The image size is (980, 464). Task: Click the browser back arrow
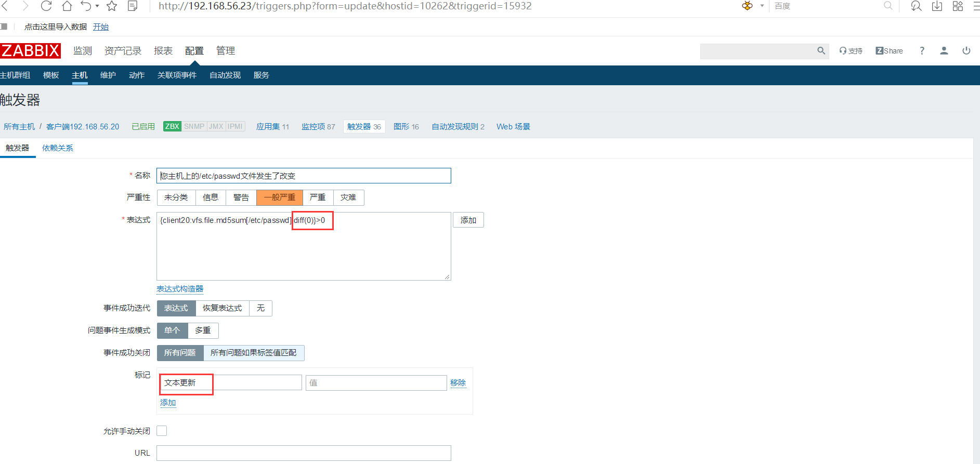5,6
